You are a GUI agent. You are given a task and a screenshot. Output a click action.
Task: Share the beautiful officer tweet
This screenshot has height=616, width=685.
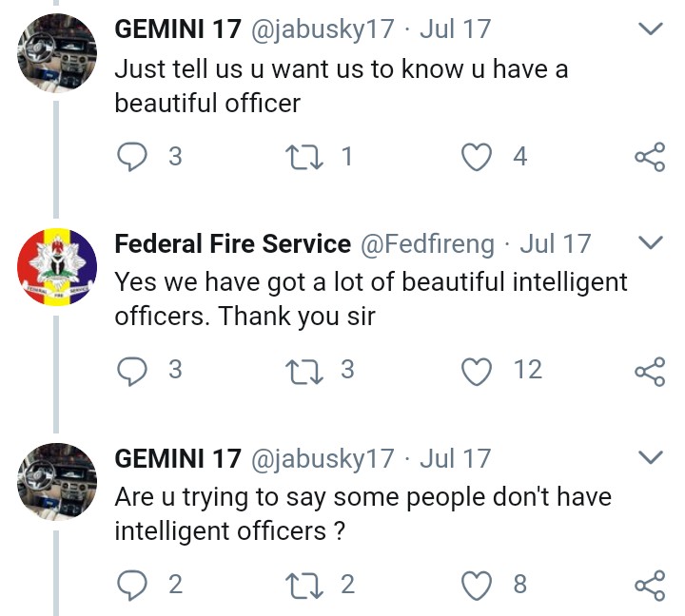[x=649, y=158]
